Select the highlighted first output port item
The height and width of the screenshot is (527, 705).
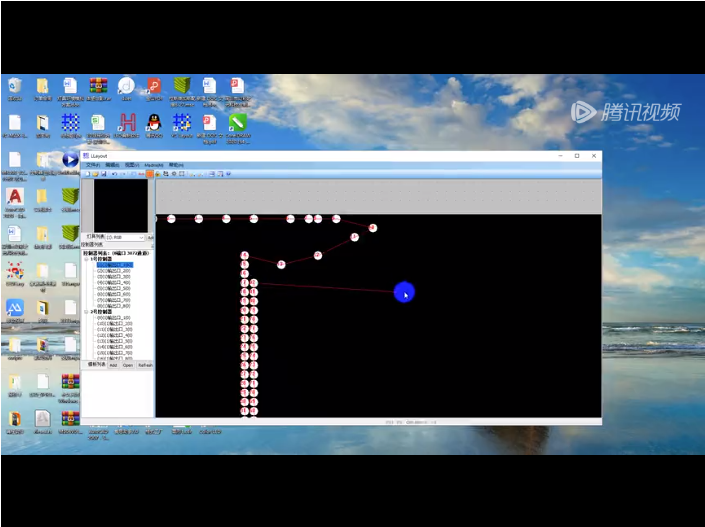(114, 265)
